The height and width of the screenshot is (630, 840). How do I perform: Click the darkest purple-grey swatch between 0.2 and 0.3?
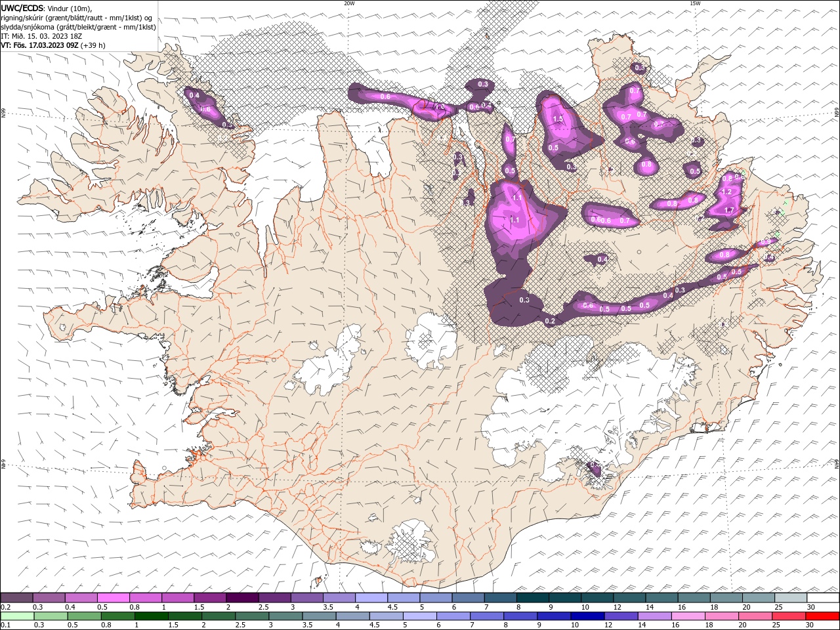click(x=16, y=597)
